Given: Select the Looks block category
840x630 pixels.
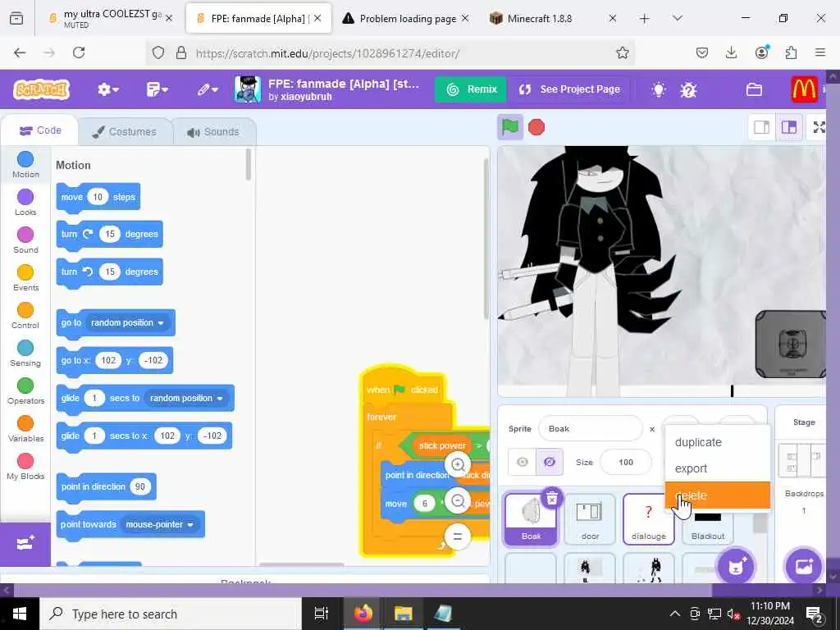Looking at the screenshot, I should (x=25, y=203).
